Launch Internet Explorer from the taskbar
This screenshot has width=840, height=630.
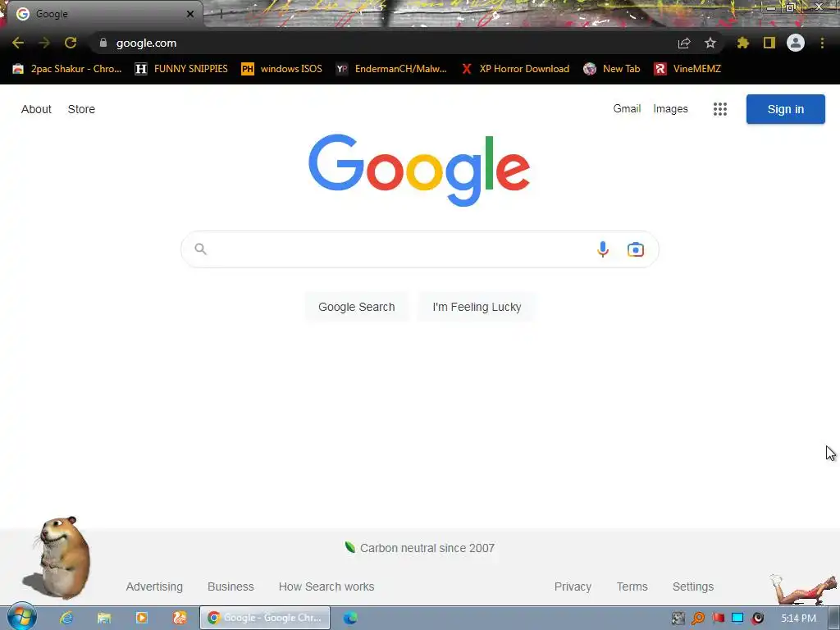pyautogui.click(x=66, y=618)
